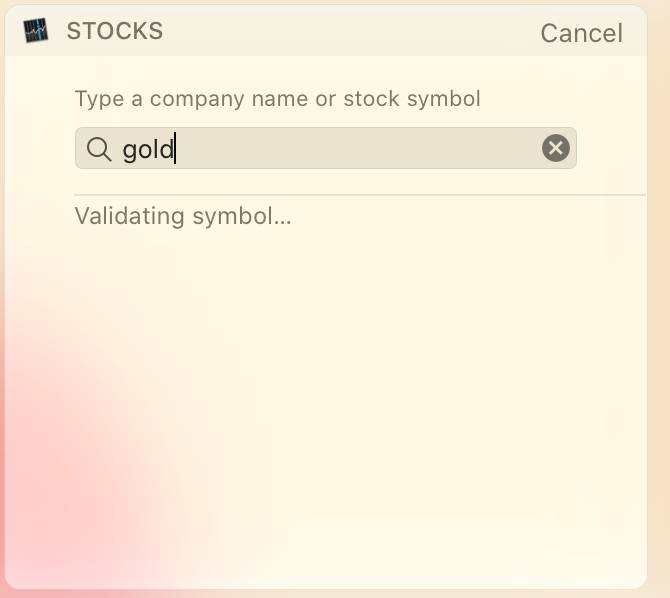Clear the search text with the X button
The width and height of the screenshot is (670, 598).
pos(555,148)
